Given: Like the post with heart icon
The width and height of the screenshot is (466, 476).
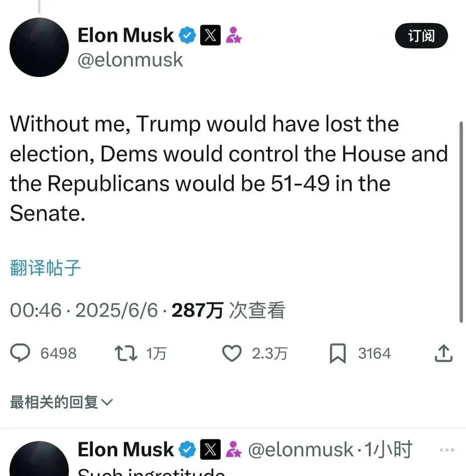Looking at the screenshot, I should (232, 353).
